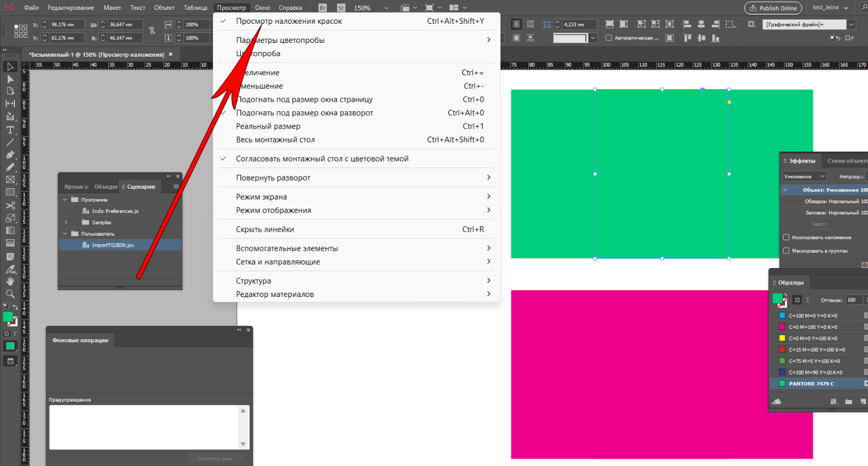This screenshot has width=868, height=466.
Task: Click the X position field 98,176 мм
Action: click(67, 25)
